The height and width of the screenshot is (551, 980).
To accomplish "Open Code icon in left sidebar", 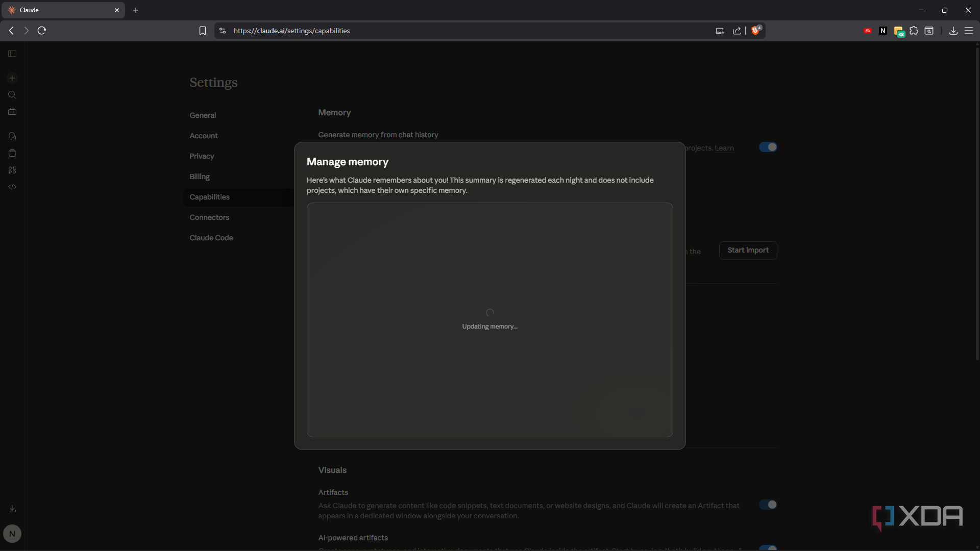I will (12, 187).
